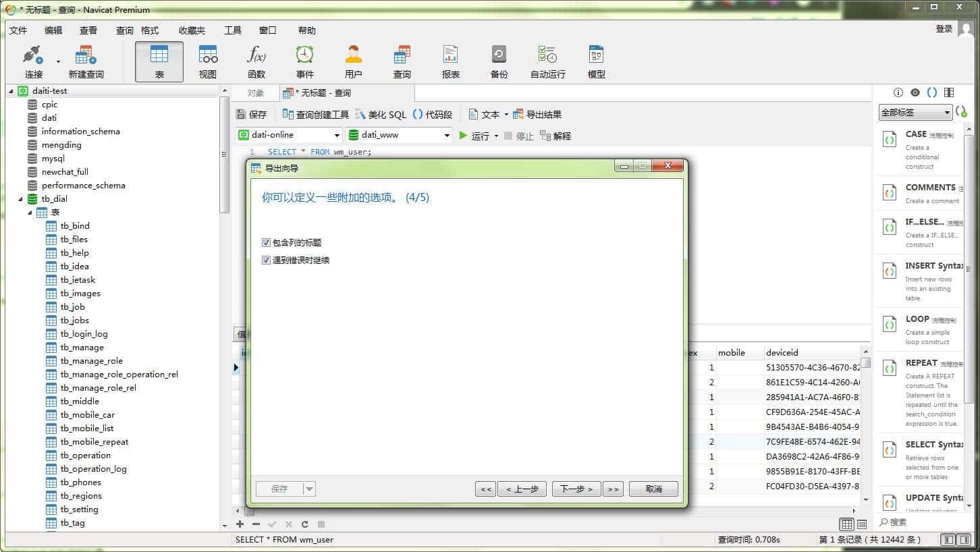Open the 工具 menu
Screen dimensions: 980x552
pyautogui.click(x=233, y=30)
